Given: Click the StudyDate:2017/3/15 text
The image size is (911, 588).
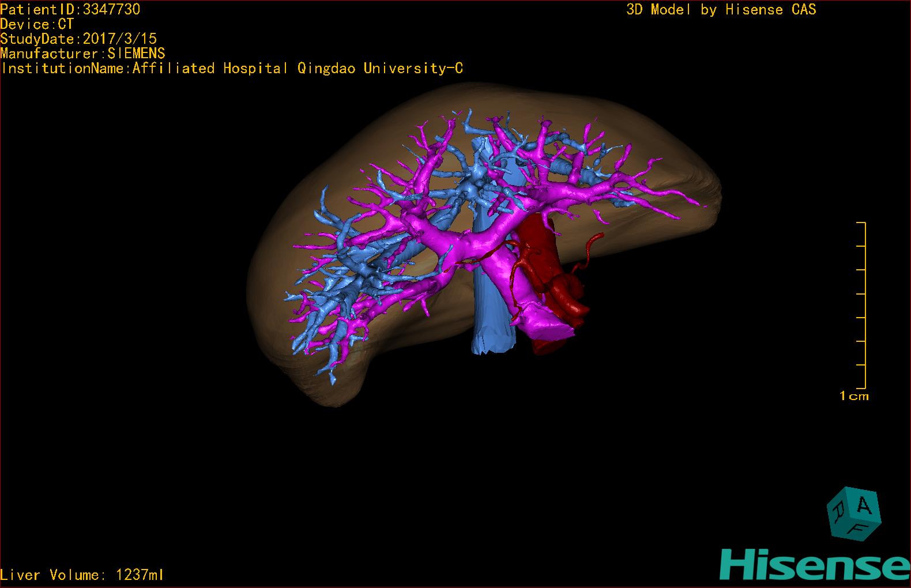Looking at the screenshot, I should (x=78, y=39).
